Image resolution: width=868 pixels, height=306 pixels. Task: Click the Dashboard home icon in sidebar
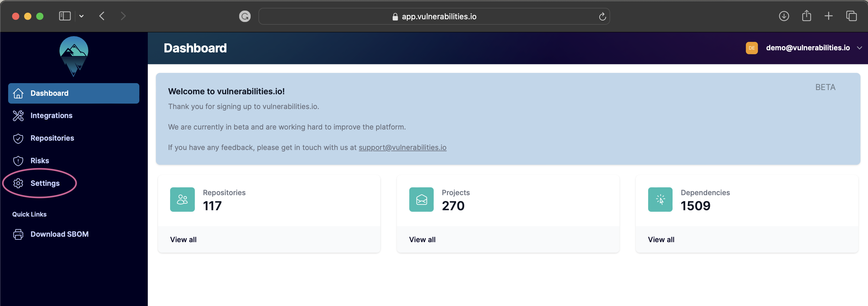tap(18, 93)
